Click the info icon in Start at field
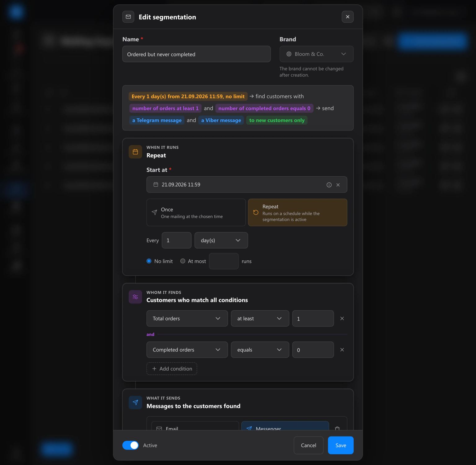 coord(329,185)
